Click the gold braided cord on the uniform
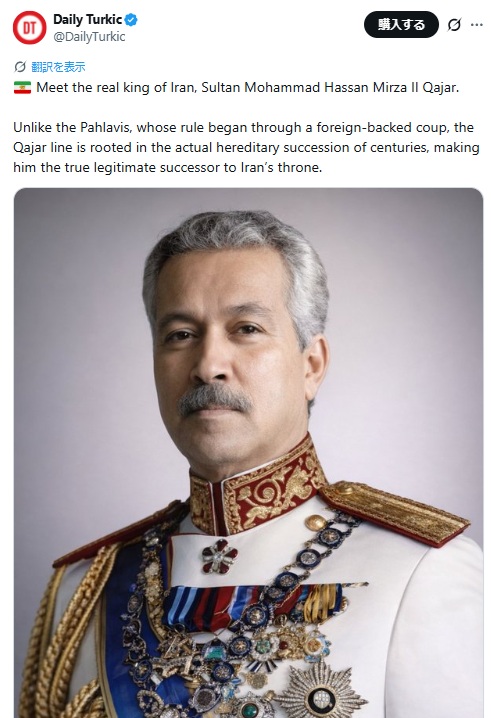This screenshot has width=491, height=718. click(64, 636)
